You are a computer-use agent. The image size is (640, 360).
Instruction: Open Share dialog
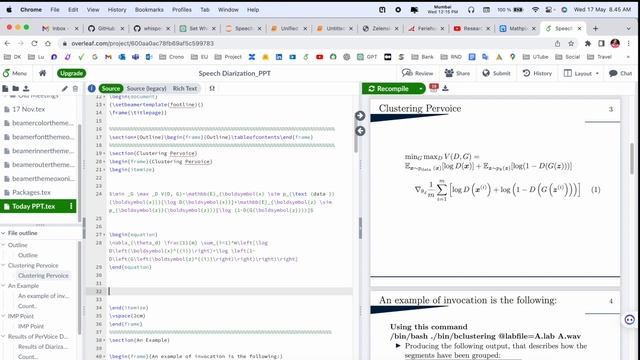tap(457, 73)
